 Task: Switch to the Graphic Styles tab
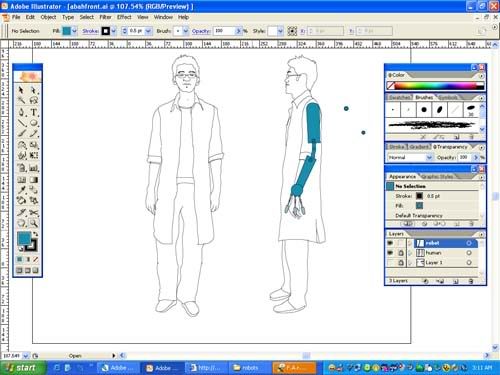[437, 177]
